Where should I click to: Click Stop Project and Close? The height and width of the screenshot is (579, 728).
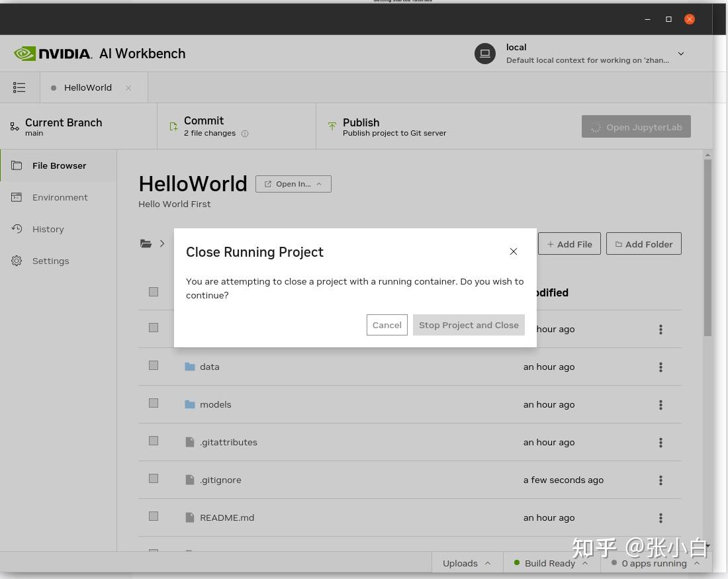coord(469,325)
